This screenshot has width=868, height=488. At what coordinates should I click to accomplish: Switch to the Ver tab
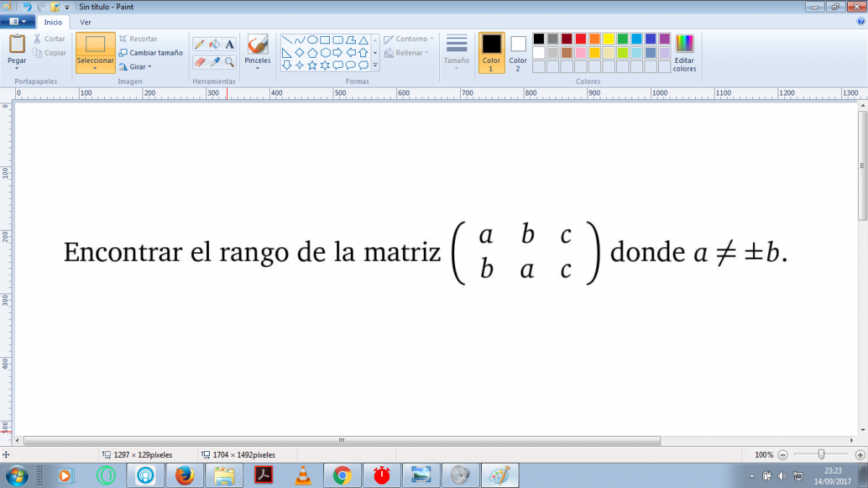tap(85, 22)
